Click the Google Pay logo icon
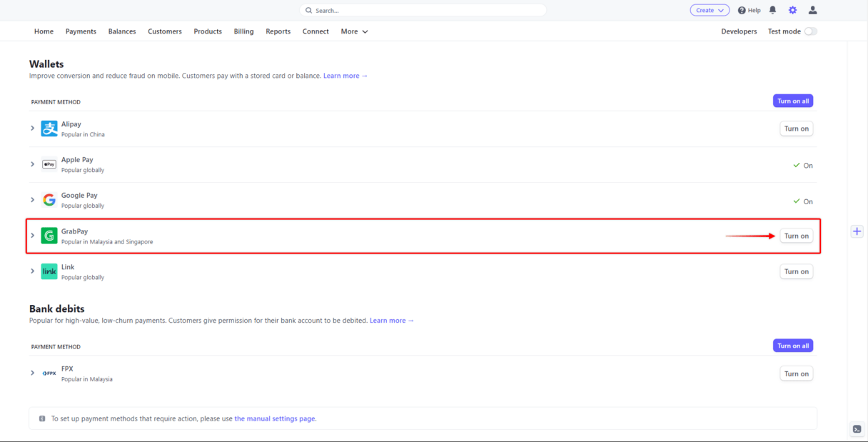Image resolution: width=868 pixels, height=442 pixels. [49, 200]
